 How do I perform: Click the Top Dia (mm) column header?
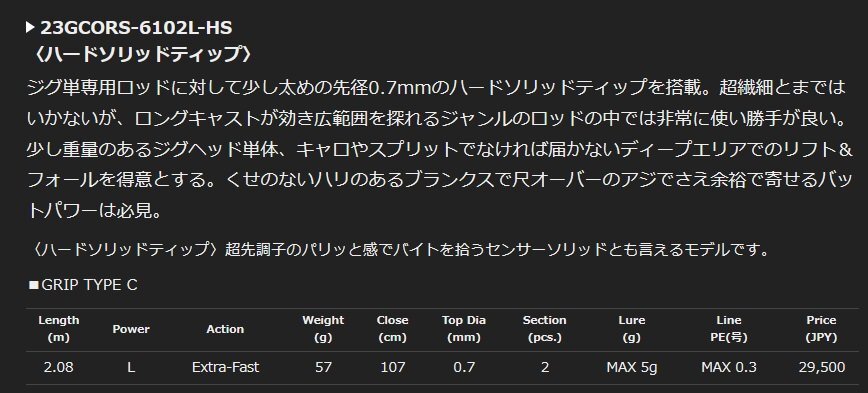[464, 329]
